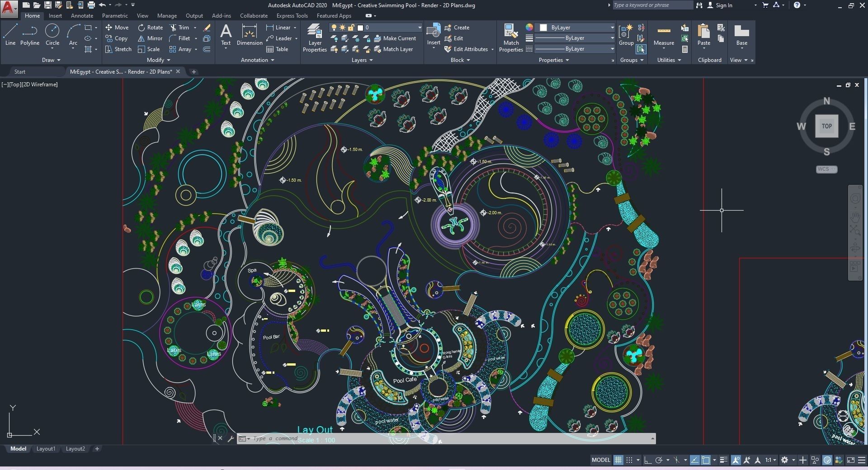Viewport: 868px width, 470px height.
Task: Open the Express Tools ribbon tab
Action: tap(292, 16)
